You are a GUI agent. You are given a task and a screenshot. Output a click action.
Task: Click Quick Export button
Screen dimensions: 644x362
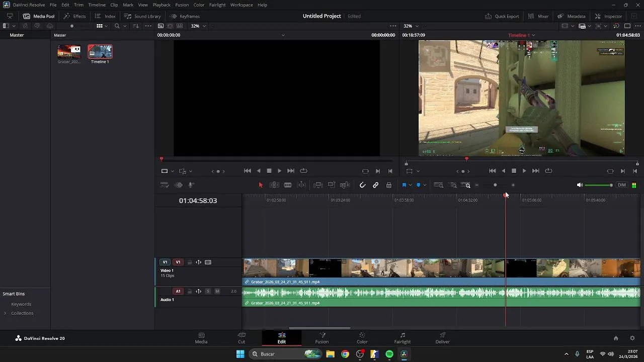tap(502, 16)
